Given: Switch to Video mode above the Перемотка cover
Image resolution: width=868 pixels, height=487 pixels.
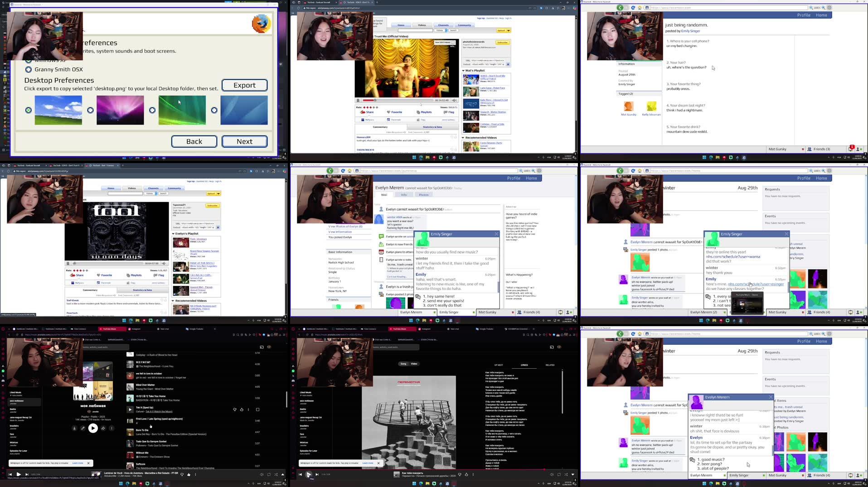Looking at the screenshot, I should 414,364.
